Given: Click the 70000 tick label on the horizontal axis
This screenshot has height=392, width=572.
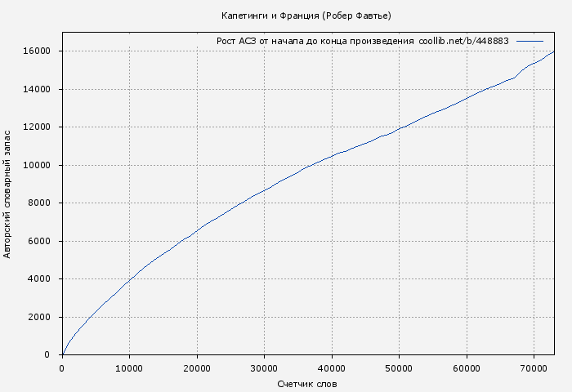Looking at the screenshot, I should [x=534, y=368].
